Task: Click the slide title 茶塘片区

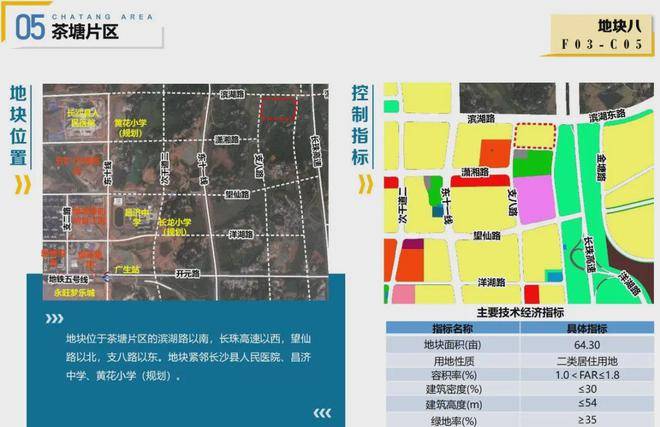Action: (x=85, y=32)
